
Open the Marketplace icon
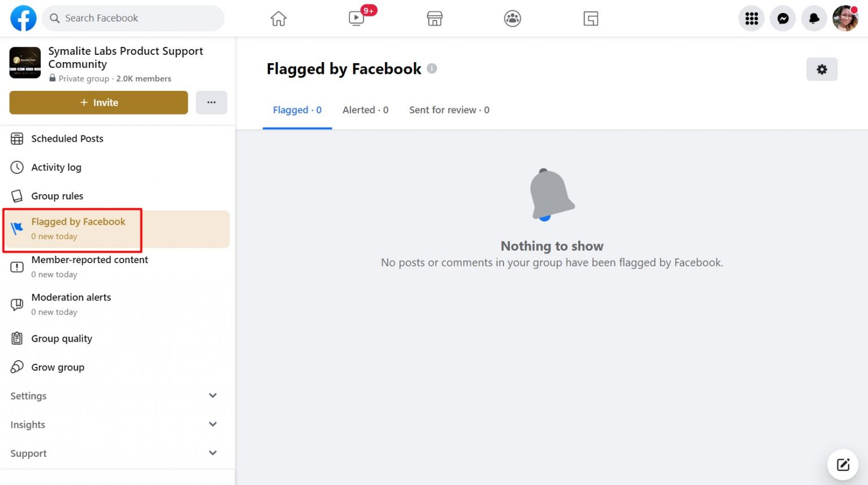point(434,18)
